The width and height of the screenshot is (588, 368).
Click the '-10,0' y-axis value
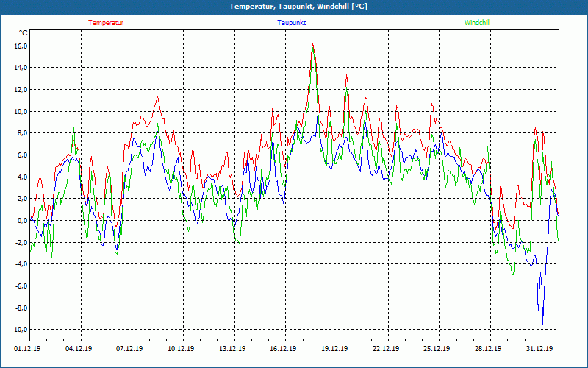(20, 330)
